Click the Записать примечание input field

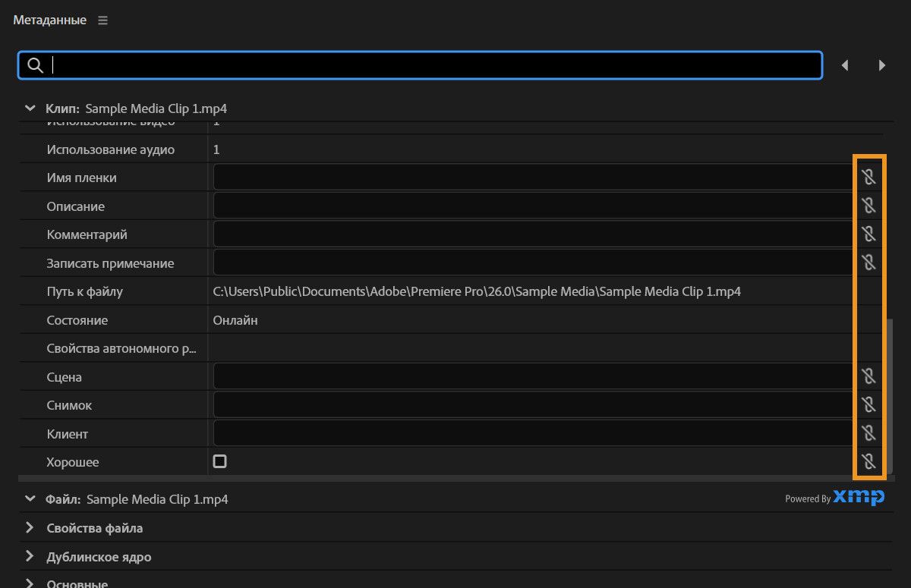pyautogui.click(x=533, y=263)
